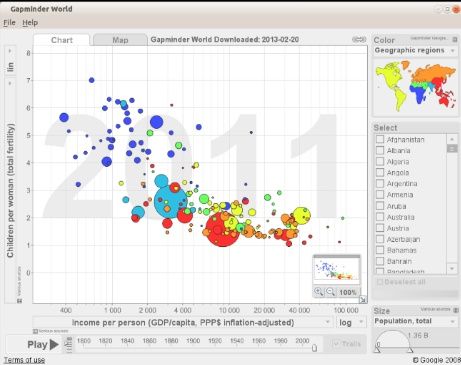
Task: Open the x-axis log scale dropdown
Action: click(x=351, y=323)
